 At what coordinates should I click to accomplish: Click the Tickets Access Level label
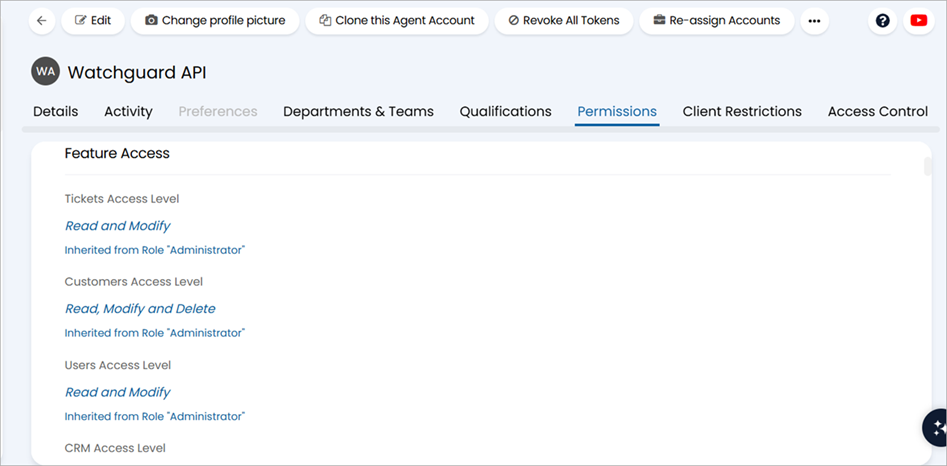point(122,199)
